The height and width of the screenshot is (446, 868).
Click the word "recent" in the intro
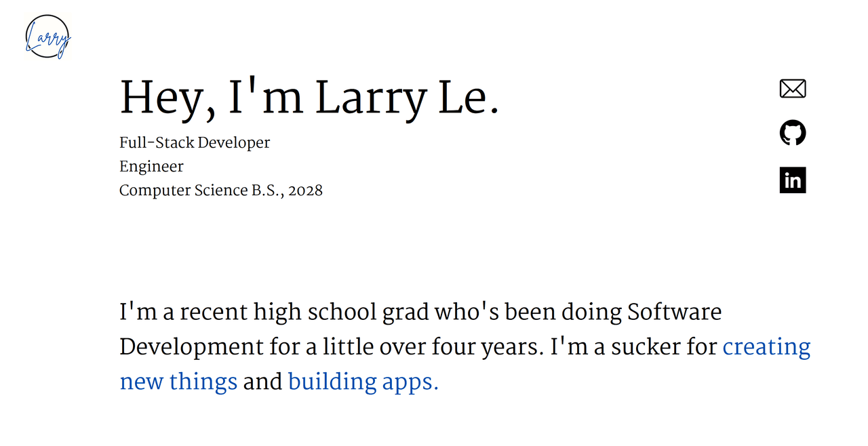tap(214, 312)
